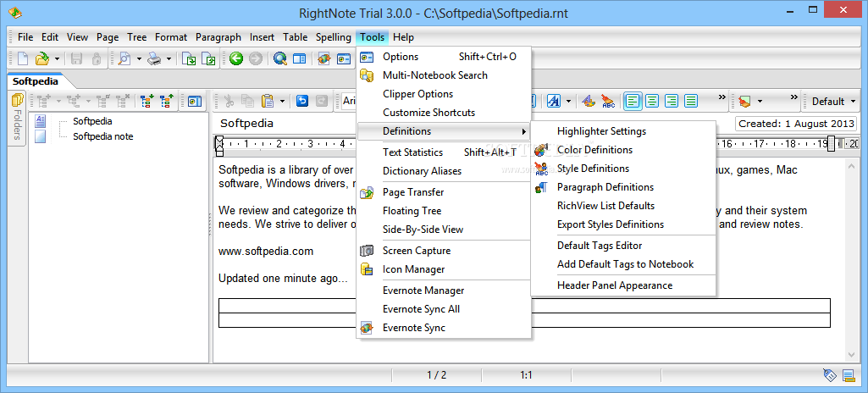Viewport: 868px width, 393px height.
Task: Click the ABC style brush icon in toolbar
Action: tap(608, 102)
